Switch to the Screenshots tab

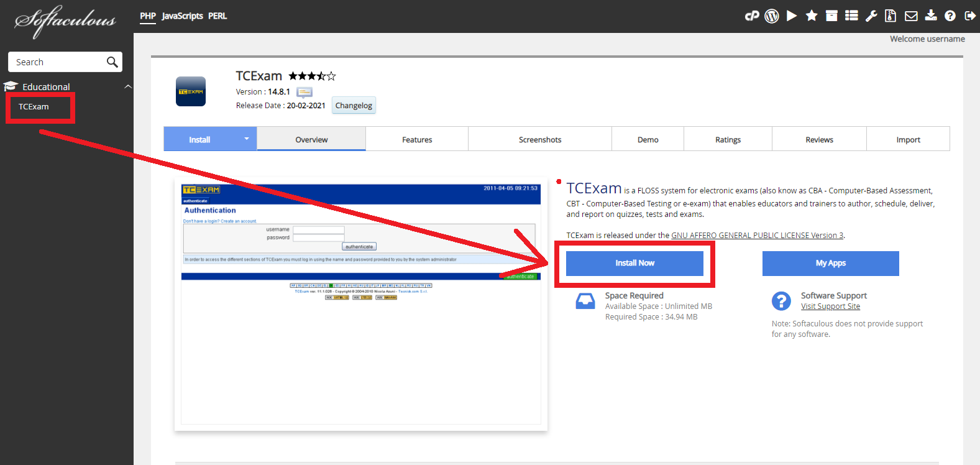coord(540,139)
